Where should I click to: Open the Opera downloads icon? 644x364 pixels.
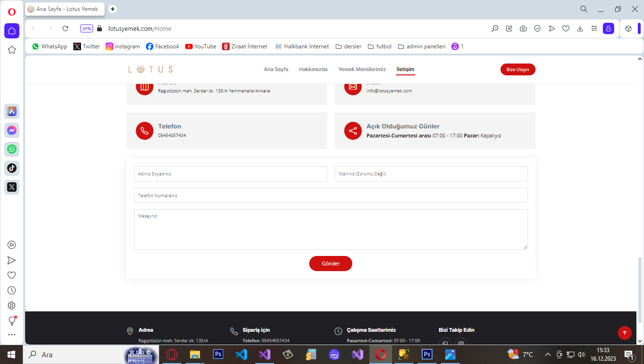pyautogui.click(x=580, y=28)
